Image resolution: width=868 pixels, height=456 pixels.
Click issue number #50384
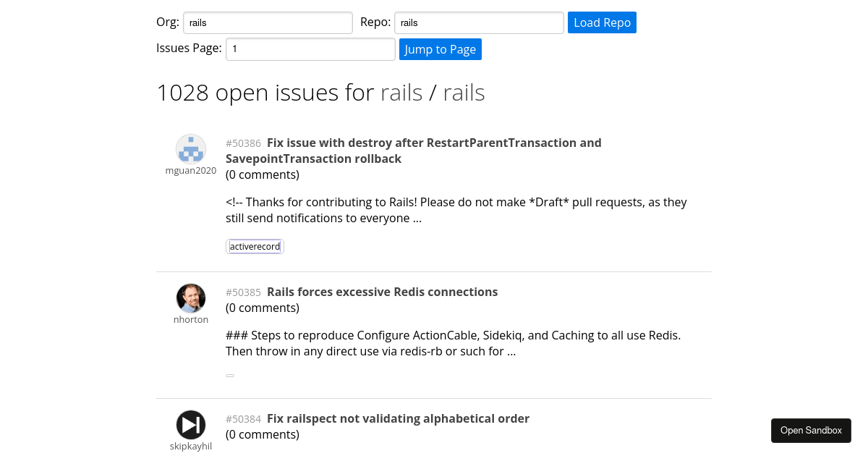tap(243, 418)
